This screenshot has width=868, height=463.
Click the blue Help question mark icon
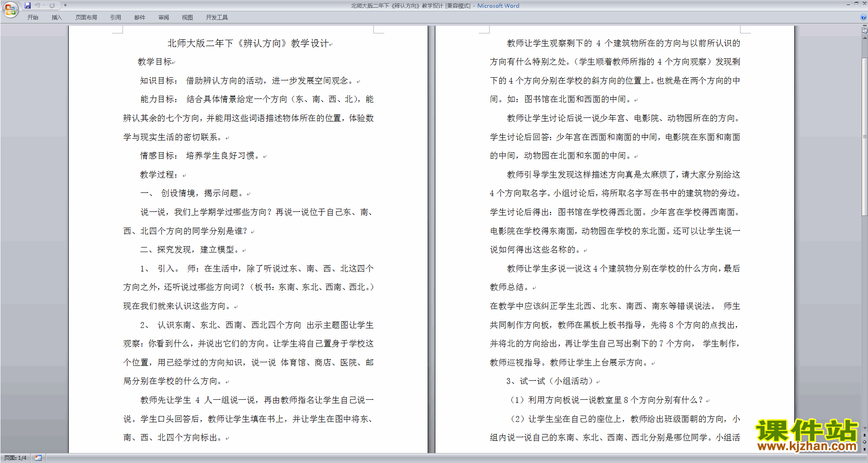[x=863, y=18]
